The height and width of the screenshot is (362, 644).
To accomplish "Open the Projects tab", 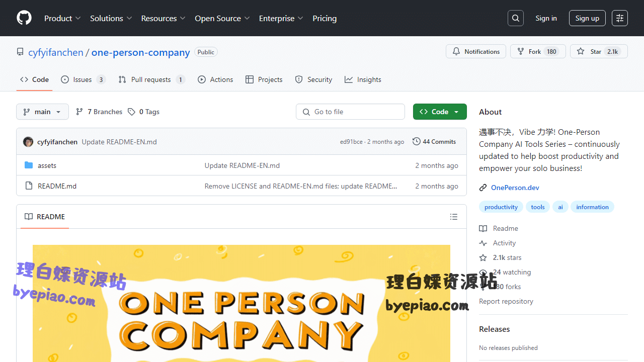I will point(264,79).
